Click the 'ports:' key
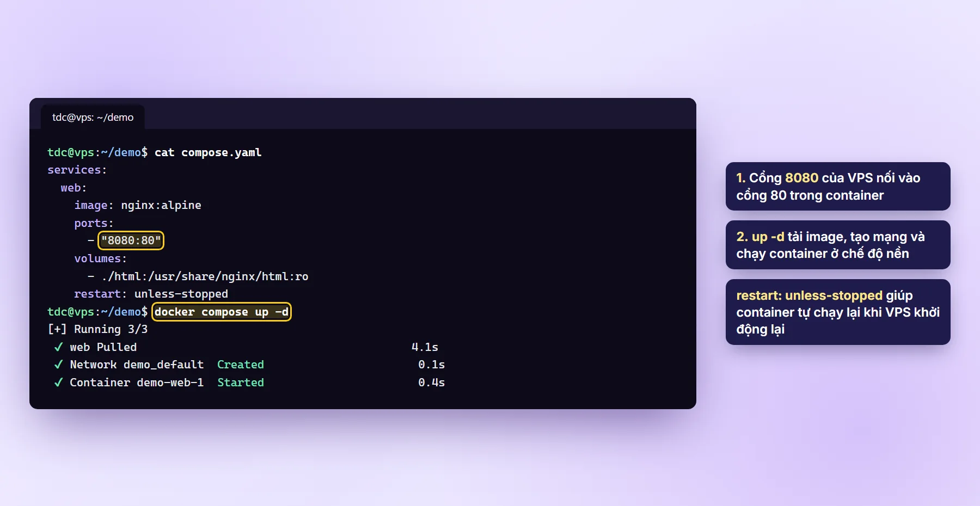Viewport: 980px width, 506px height. 94,223
